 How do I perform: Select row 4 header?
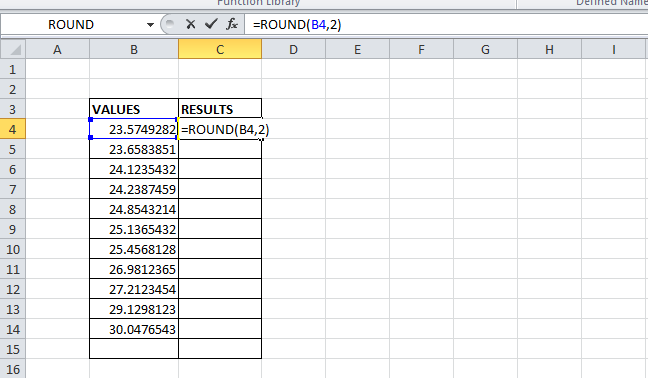13,129
